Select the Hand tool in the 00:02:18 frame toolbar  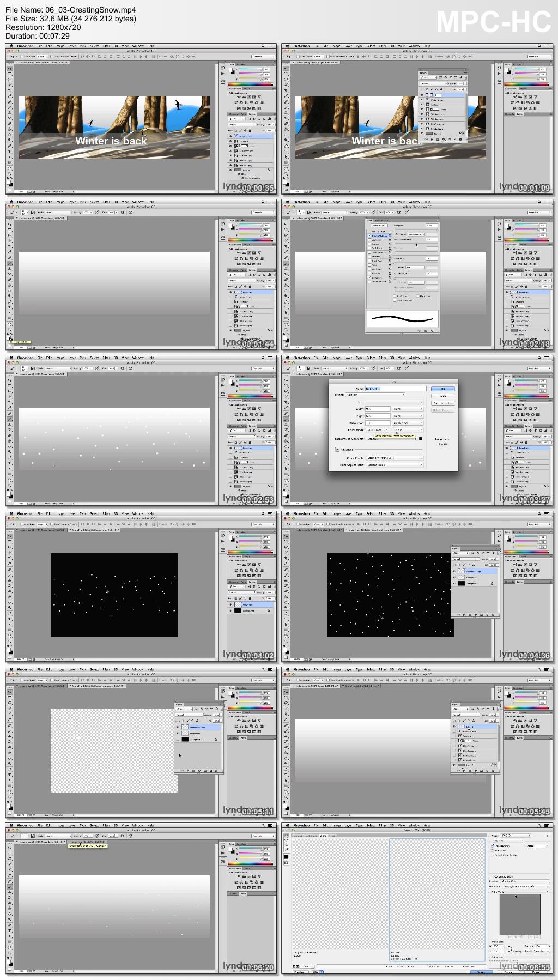286,324
